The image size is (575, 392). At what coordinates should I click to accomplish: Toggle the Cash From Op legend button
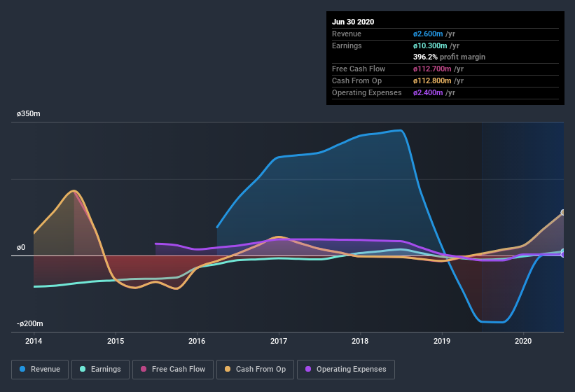tap(255, 370)
